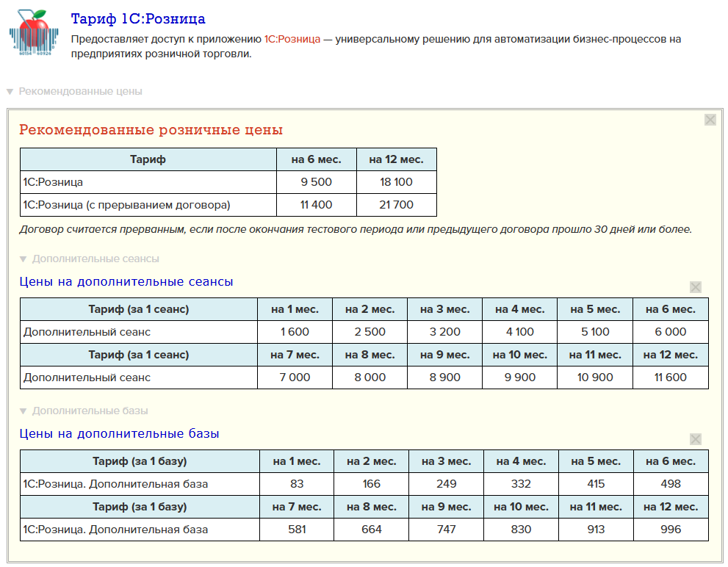Select the 9 500 price for 6 months

click(x=316, y=182)
